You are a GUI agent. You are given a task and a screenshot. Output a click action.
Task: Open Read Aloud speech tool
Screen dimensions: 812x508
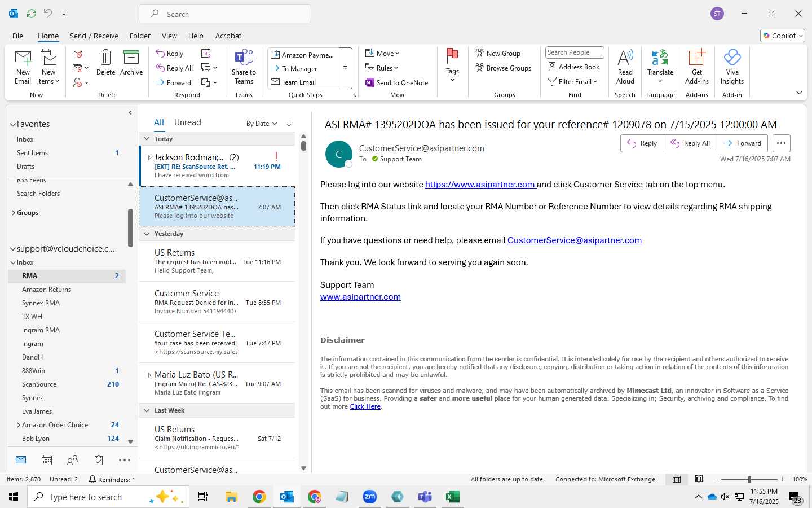pos(625,67)
